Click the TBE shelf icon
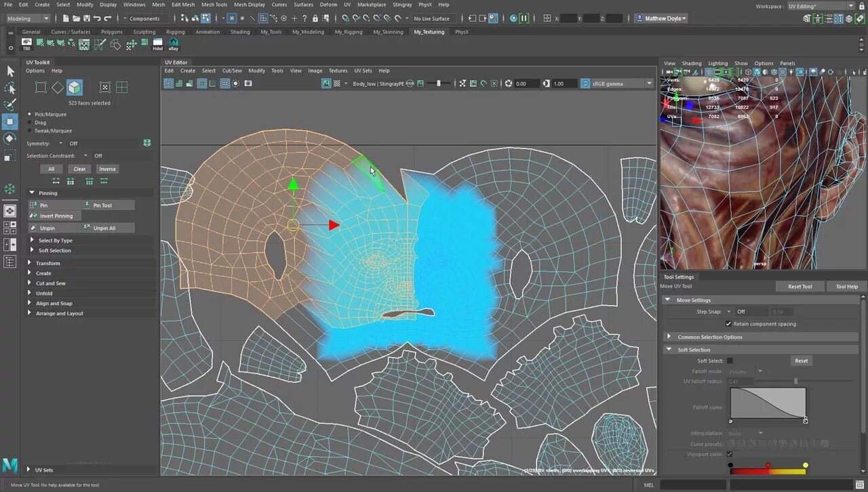 26,45
